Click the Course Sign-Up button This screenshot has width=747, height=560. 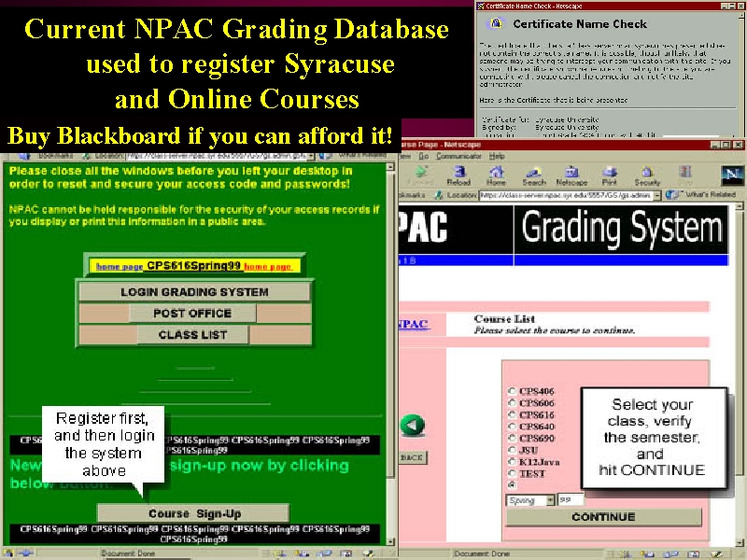[193, 513]
